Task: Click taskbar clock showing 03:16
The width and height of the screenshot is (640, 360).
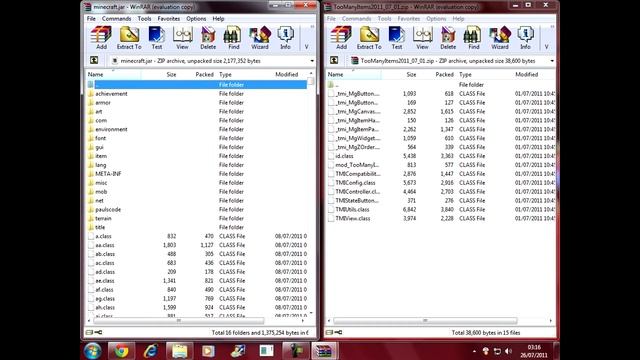Action: coord(534,351)
